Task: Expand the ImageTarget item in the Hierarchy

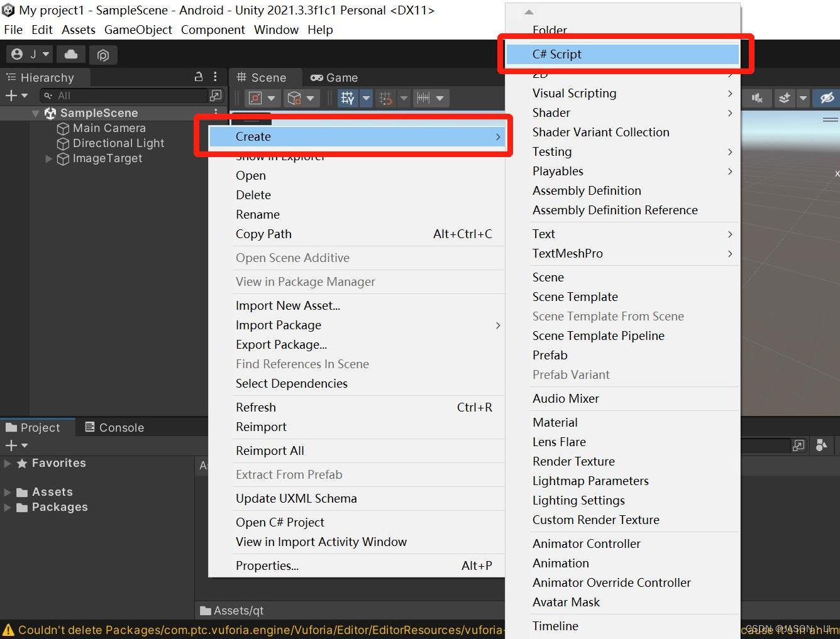Action: point(49,159)
